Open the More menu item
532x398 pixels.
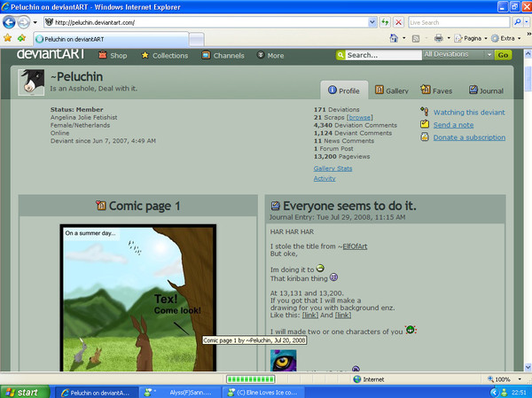point(270,55)
